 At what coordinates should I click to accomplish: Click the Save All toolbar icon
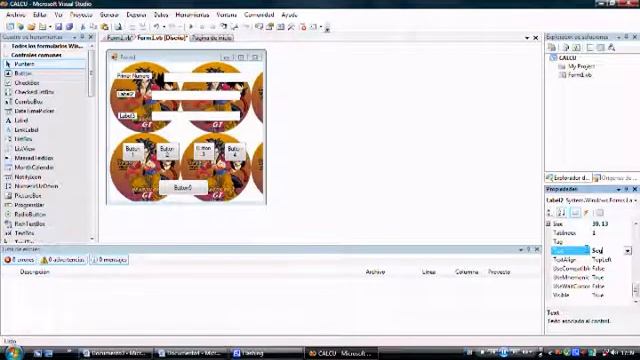(69, 27)
